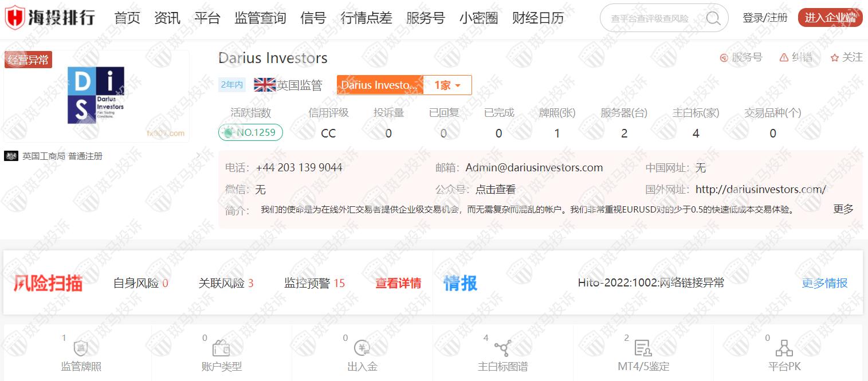The image size is (868, 381).
Task: Open 平台PK hierarchy icon
Action: tap(783, 348)
